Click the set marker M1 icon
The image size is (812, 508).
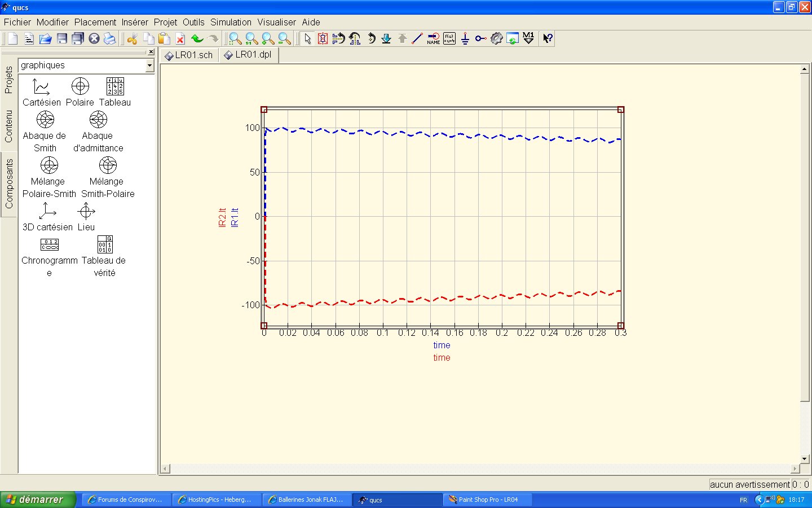[528, 38]
